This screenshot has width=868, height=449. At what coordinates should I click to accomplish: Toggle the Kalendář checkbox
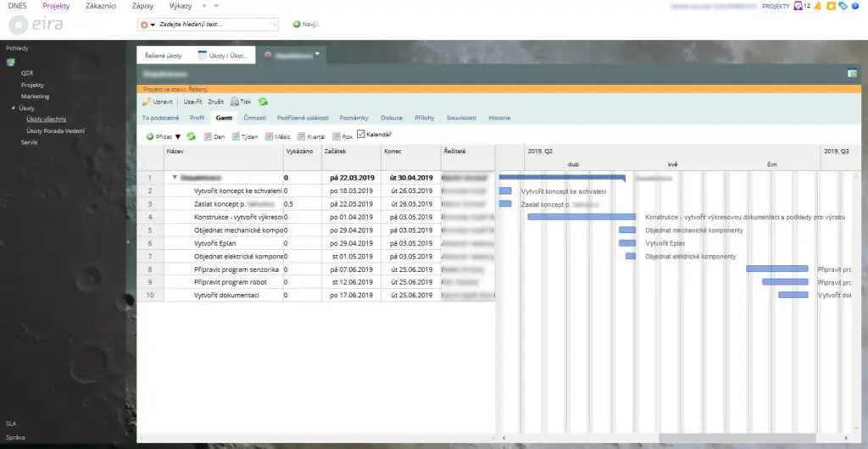(x=361, y=134)
